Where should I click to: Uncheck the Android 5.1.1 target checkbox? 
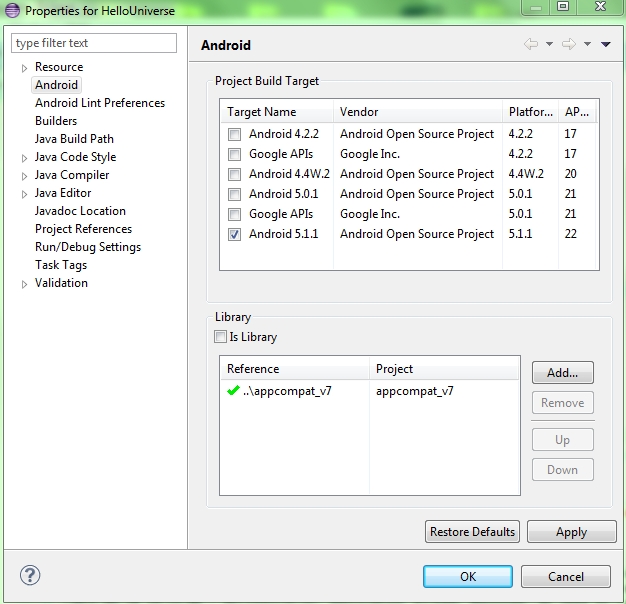click(x=234, y=234)
